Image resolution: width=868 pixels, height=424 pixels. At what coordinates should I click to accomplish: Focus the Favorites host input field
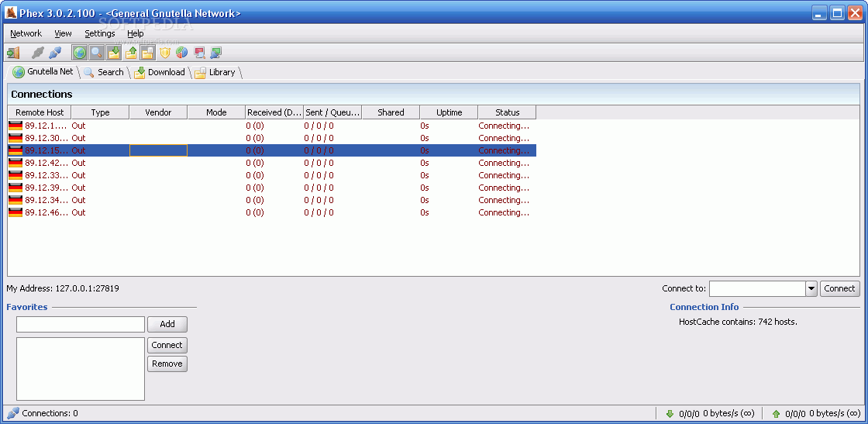coord(81,324)
